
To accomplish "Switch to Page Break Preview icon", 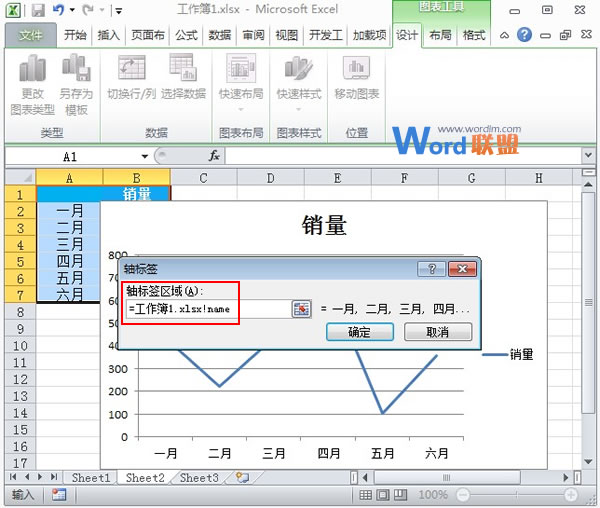I will [x=401, y=495].
